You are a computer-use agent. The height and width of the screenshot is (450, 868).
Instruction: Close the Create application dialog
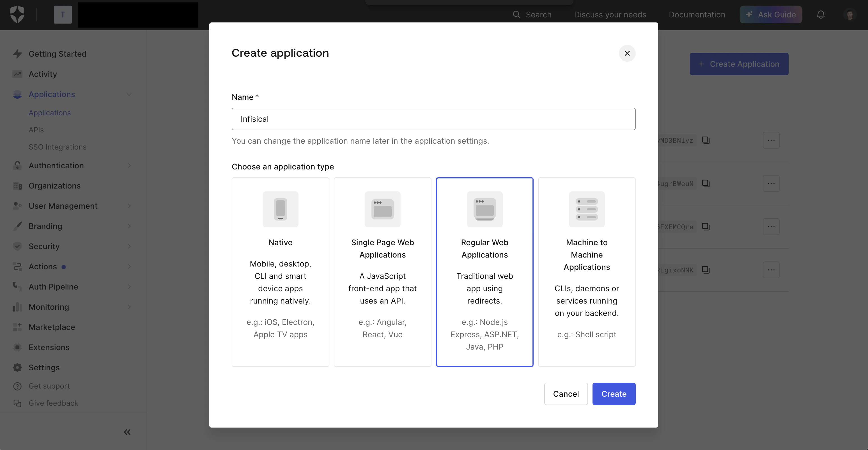coord(627,53)
